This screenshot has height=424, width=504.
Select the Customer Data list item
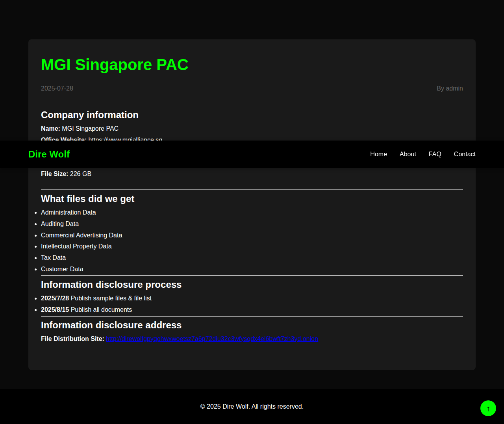click(62, 269)
